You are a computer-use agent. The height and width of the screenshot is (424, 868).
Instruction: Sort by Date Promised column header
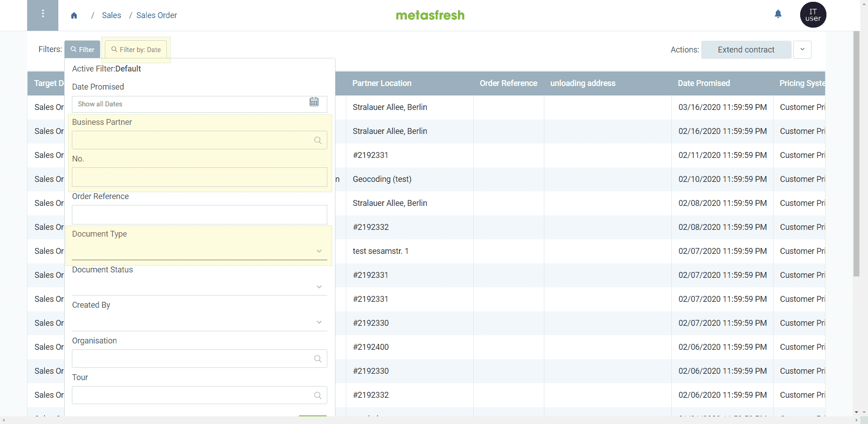pyautogui.click(x=704, y=83)
